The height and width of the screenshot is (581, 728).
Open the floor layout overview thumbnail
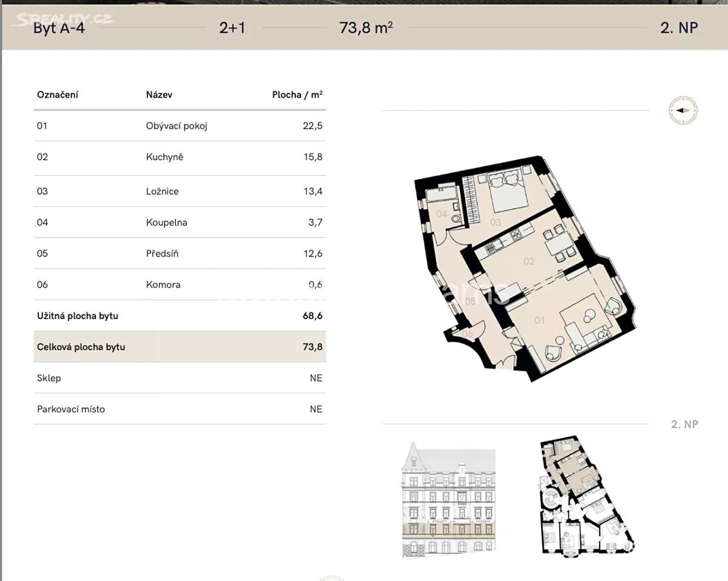584,495
